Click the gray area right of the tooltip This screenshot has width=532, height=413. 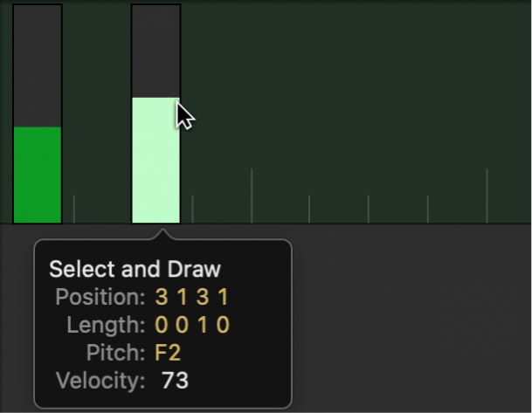[x=411, y=323]
